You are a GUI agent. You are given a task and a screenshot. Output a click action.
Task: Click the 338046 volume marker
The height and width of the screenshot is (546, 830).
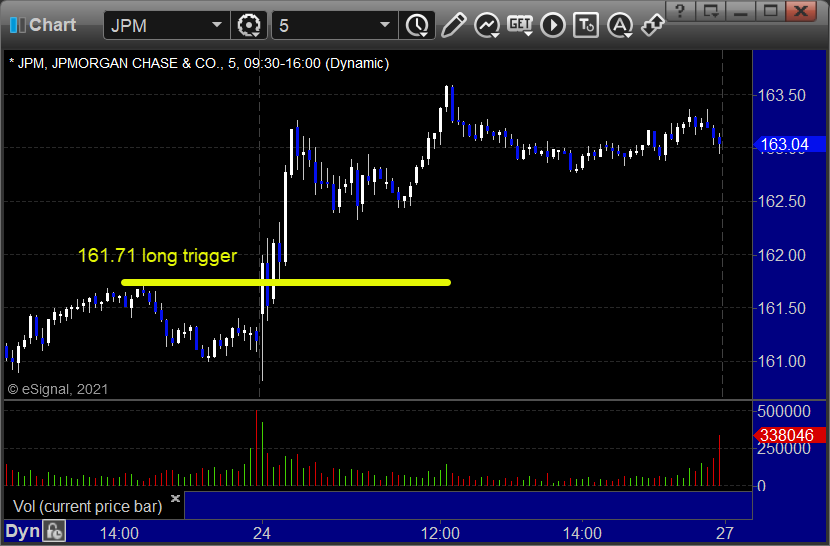[x=789, y=435]
